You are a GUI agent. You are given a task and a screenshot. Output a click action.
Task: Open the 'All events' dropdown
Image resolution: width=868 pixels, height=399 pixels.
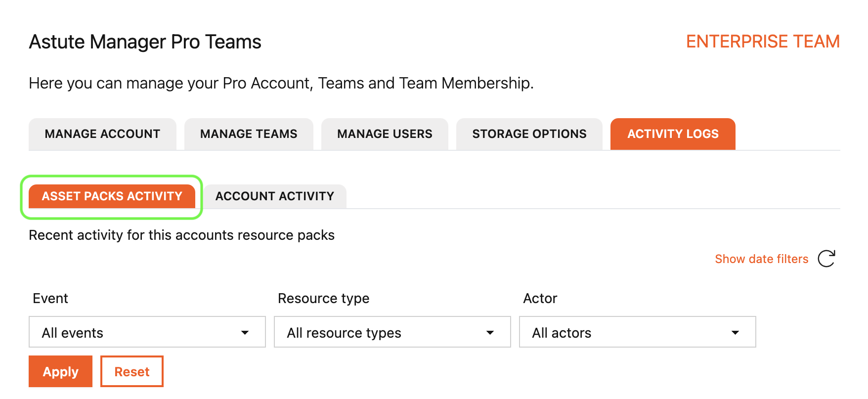[147, 332]
